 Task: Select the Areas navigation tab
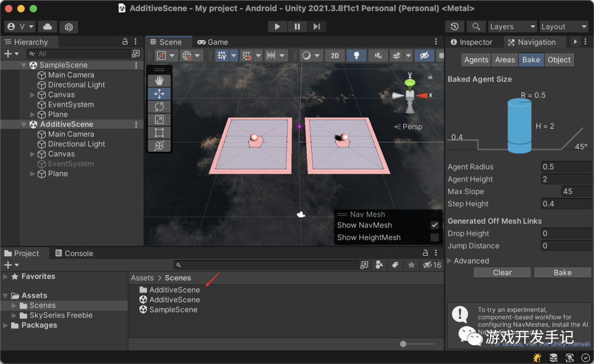coord(505,59)
